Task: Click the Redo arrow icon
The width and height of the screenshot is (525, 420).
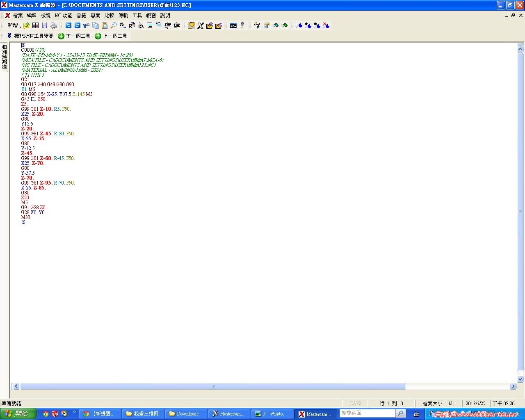Action: tap(78, 25)
